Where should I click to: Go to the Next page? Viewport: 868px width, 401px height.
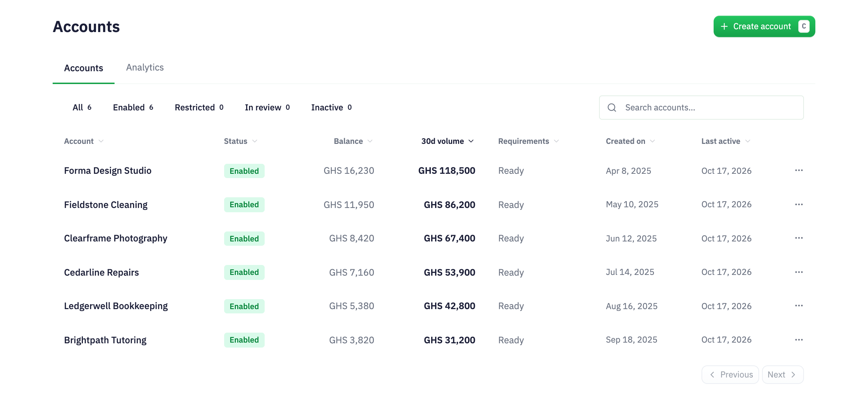point(783,375)
